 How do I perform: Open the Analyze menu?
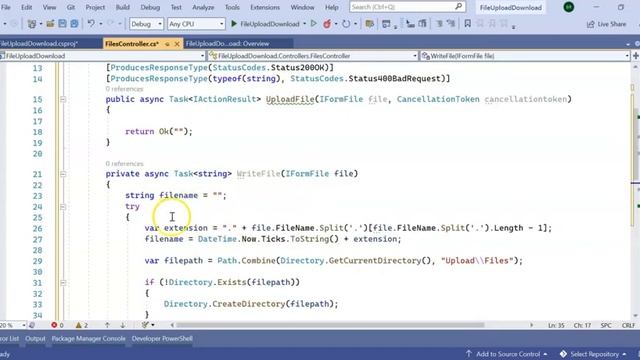(203, 7)
